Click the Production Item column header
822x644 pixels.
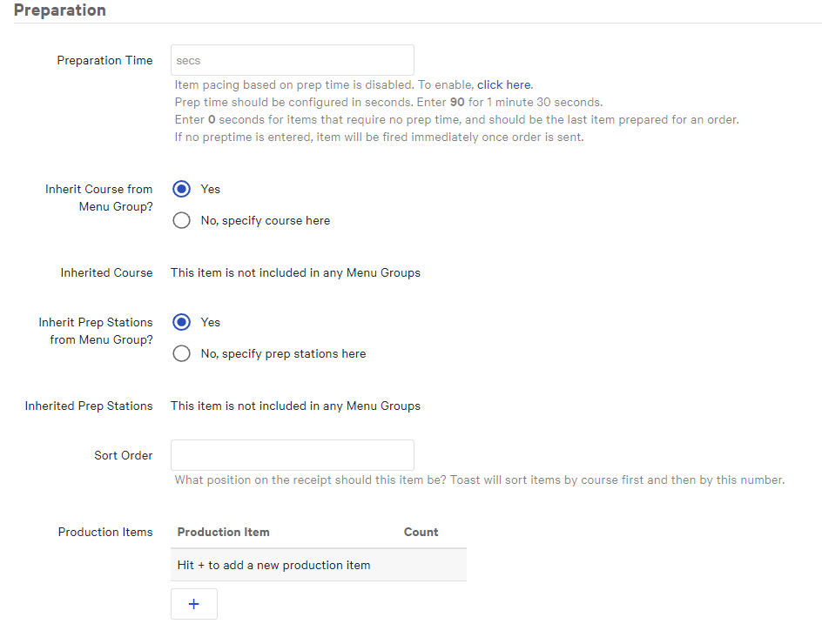coord(223,532)
